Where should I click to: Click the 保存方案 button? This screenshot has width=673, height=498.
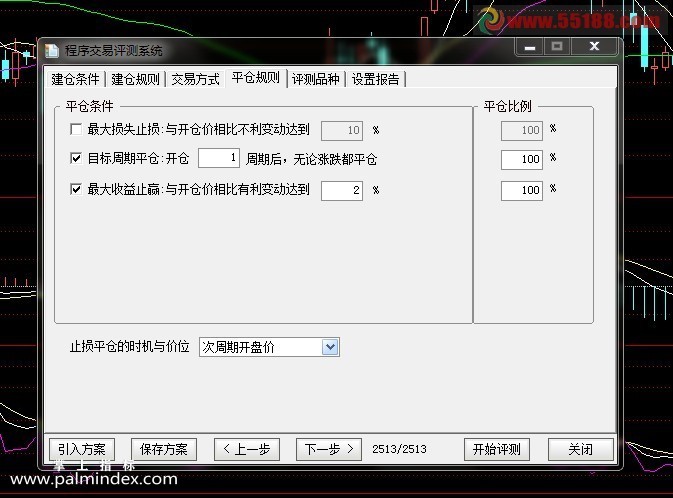point(164,449)
